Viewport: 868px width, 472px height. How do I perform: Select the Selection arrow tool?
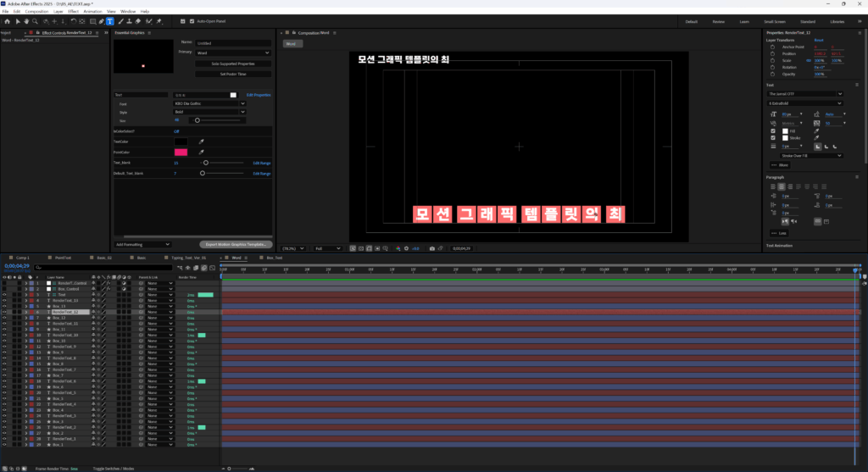(x=18, y=21)
